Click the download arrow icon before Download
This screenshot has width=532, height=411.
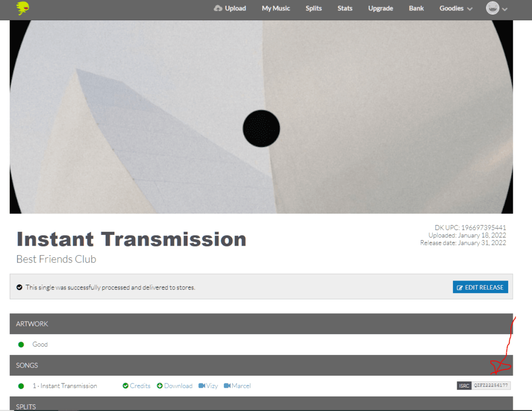click(x=160, y=386)
